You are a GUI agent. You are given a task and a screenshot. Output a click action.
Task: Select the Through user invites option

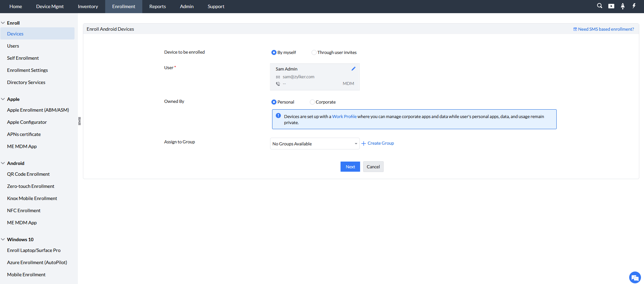coord(314,53)
